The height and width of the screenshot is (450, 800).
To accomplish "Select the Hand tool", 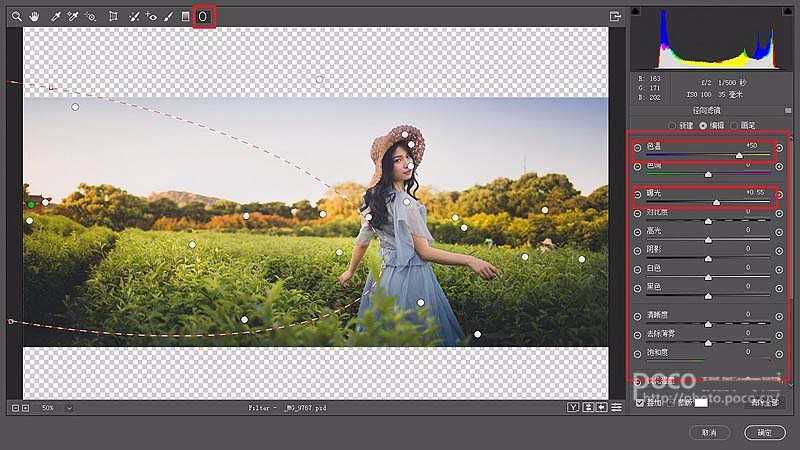I will tap(35, 17).
